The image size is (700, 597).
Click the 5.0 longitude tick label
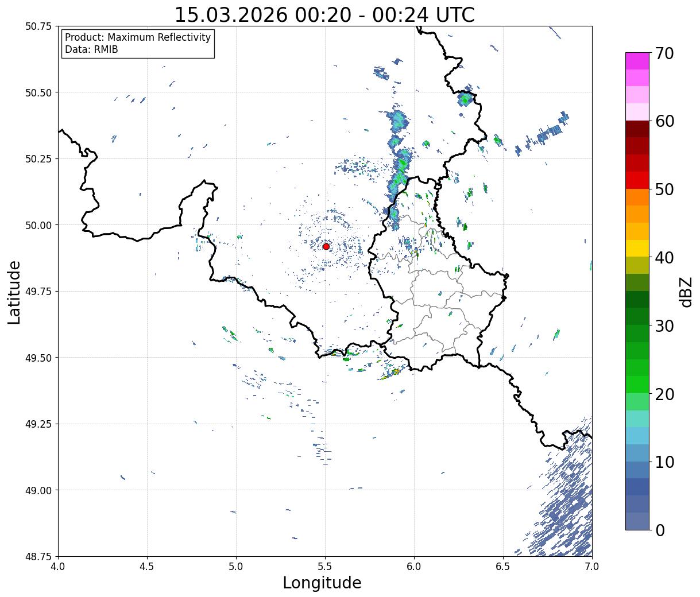pyautogui.click(x=236, y=567)
